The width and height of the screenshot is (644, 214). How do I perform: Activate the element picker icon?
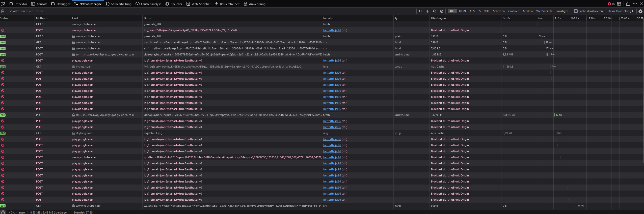(x=3, y=4)
